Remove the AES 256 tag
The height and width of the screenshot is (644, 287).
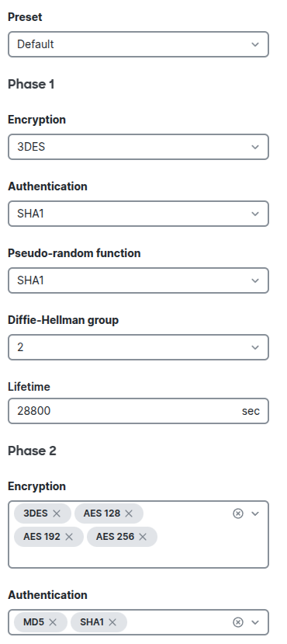point(143,537)
